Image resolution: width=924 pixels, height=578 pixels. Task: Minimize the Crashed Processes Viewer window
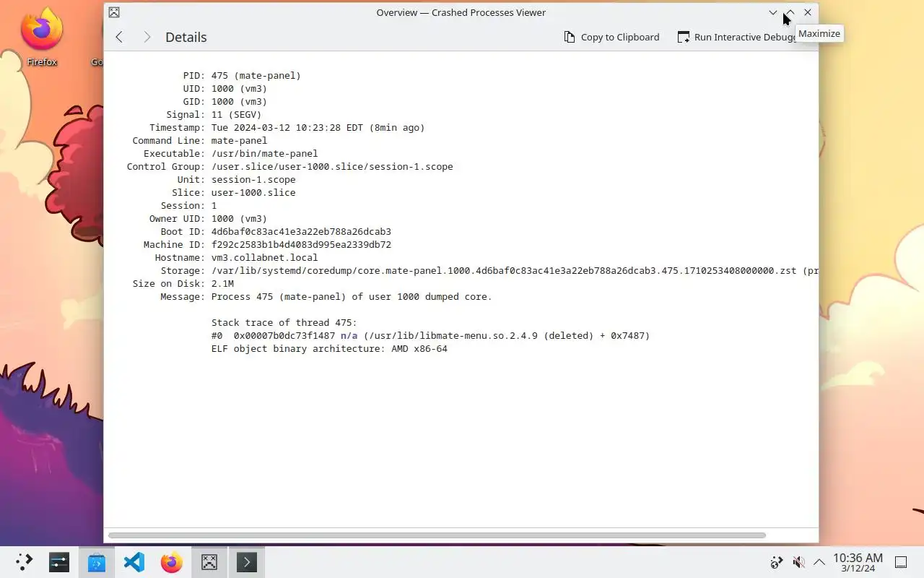coord(773,12)
